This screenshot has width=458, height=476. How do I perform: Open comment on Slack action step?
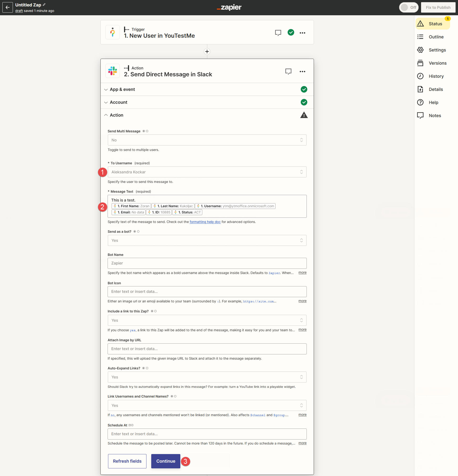pos(288,71)
